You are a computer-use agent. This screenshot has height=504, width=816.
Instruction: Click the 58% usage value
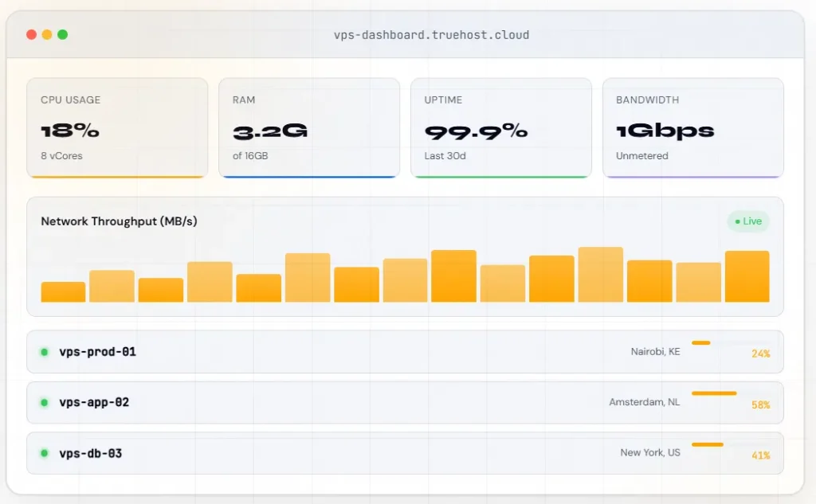(760, 404)
